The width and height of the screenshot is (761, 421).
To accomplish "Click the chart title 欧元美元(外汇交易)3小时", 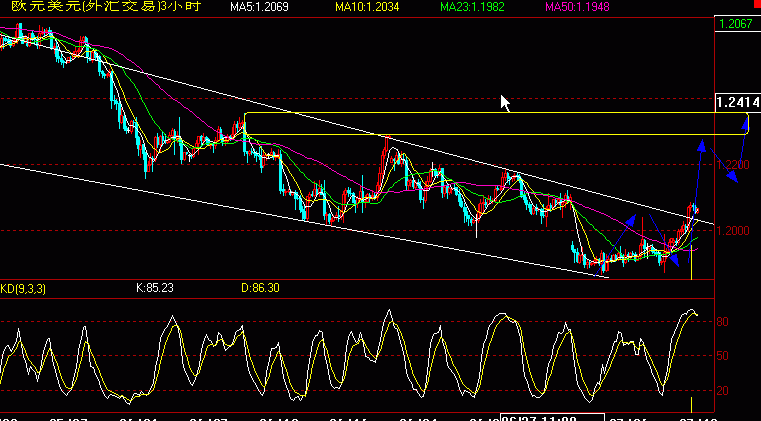I will pyautogui.click(x=106, y=6).
